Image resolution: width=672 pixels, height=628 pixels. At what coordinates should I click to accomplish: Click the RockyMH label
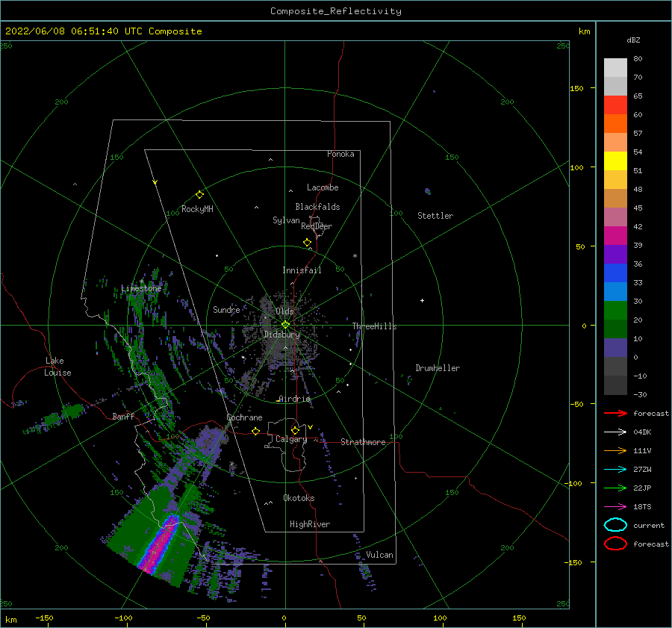click(197, 209)
